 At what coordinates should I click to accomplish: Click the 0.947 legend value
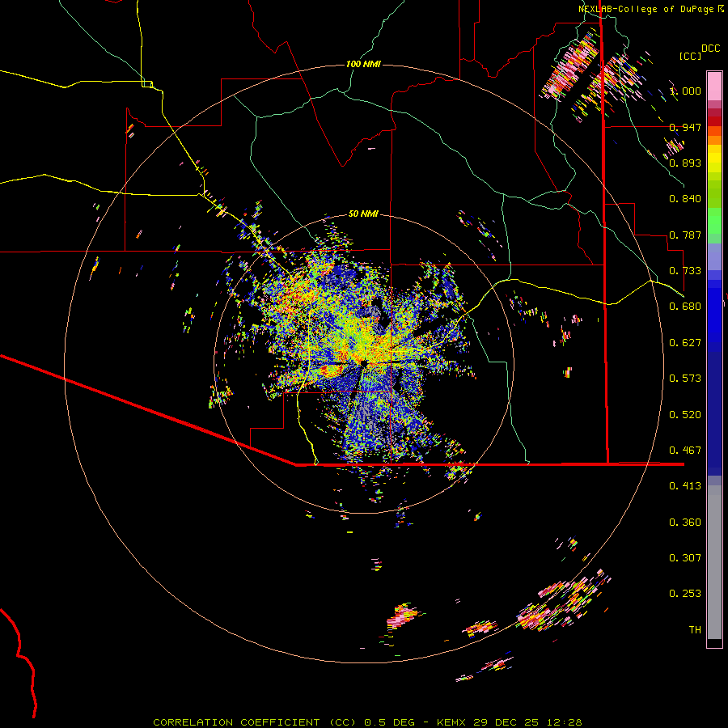pyautogui.click(x=685, y=127)
